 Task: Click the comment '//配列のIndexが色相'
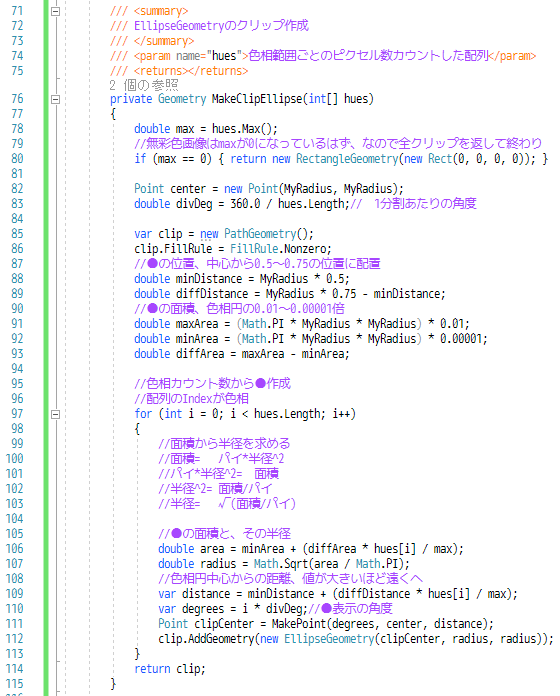coord(191,399)
